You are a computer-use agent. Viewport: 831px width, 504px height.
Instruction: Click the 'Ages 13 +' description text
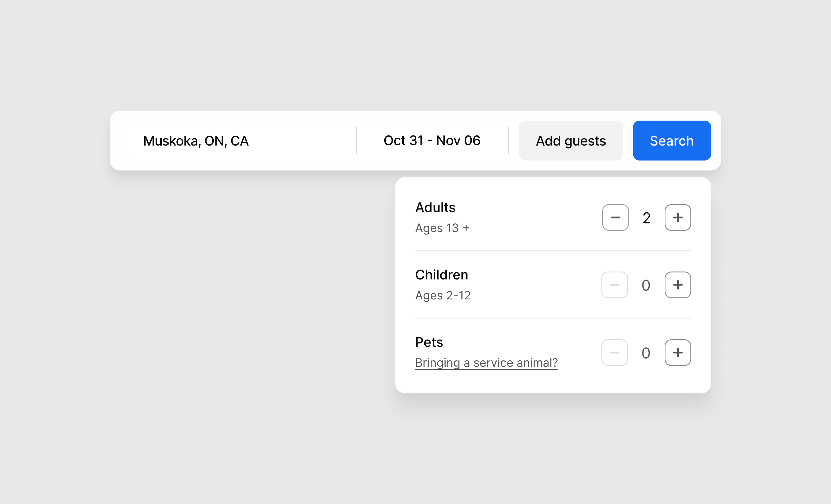[x=442, y=228]
